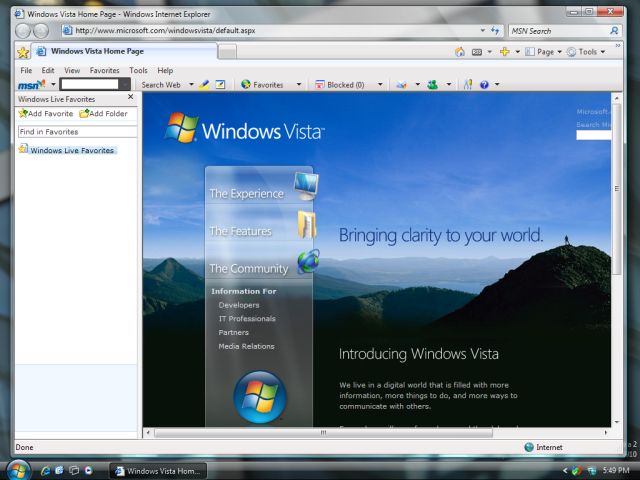Open the Media Relations link
This screenshot has width=640, height=480.
pos(246,346)
